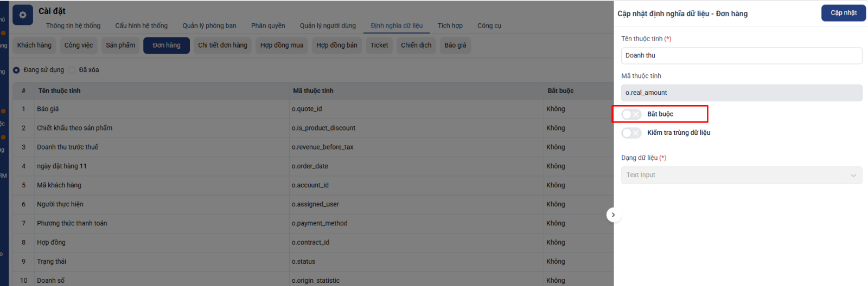
Task: Select the Đã xóa radio button
Action: point(72,70)
